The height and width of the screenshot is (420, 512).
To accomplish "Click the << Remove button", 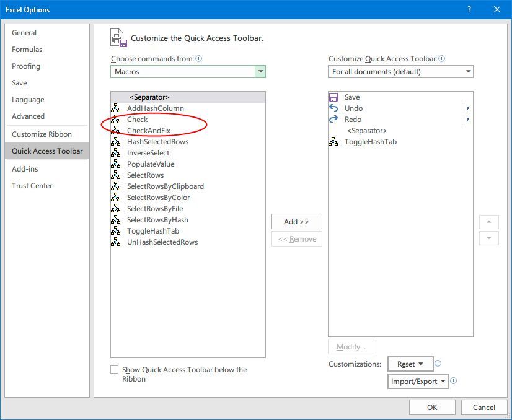I will click(296, 239).
